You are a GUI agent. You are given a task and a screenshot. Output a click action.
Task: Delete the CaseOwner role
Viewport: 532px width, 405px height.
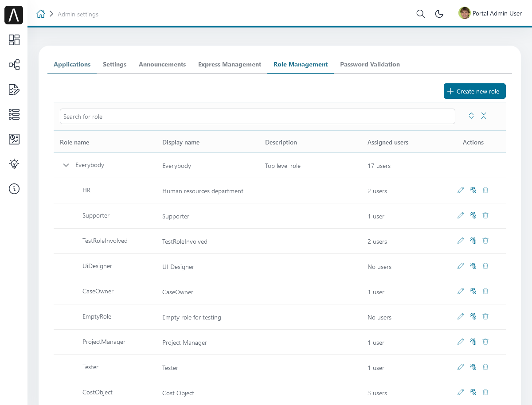pos(485,291)
